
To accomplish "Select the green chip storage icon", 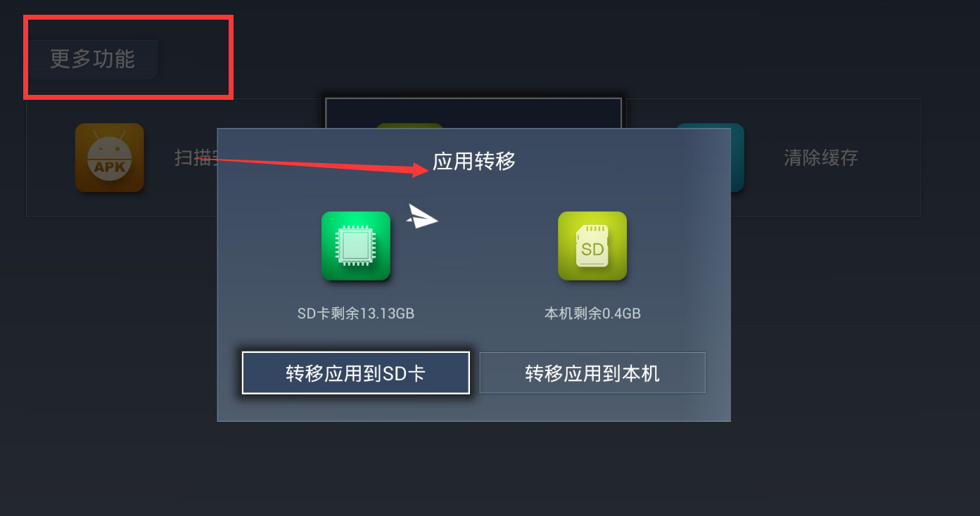I will pos(356,246).
